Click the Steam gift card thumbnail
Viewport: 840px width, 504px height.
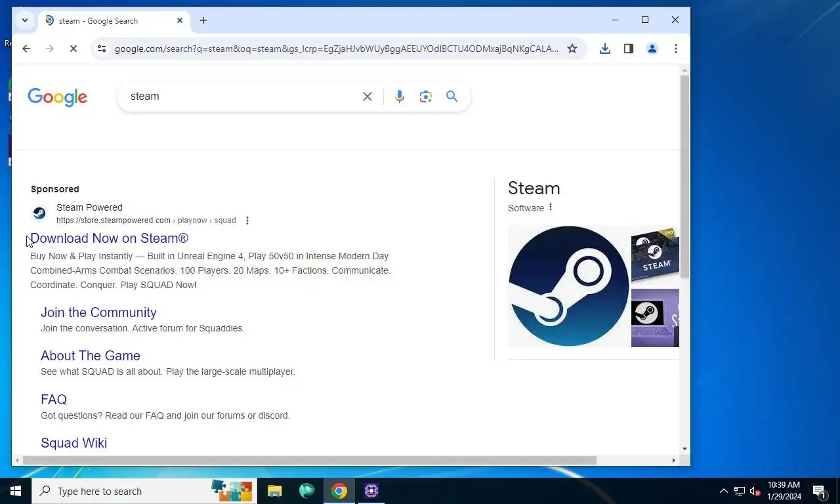[655, 255]
